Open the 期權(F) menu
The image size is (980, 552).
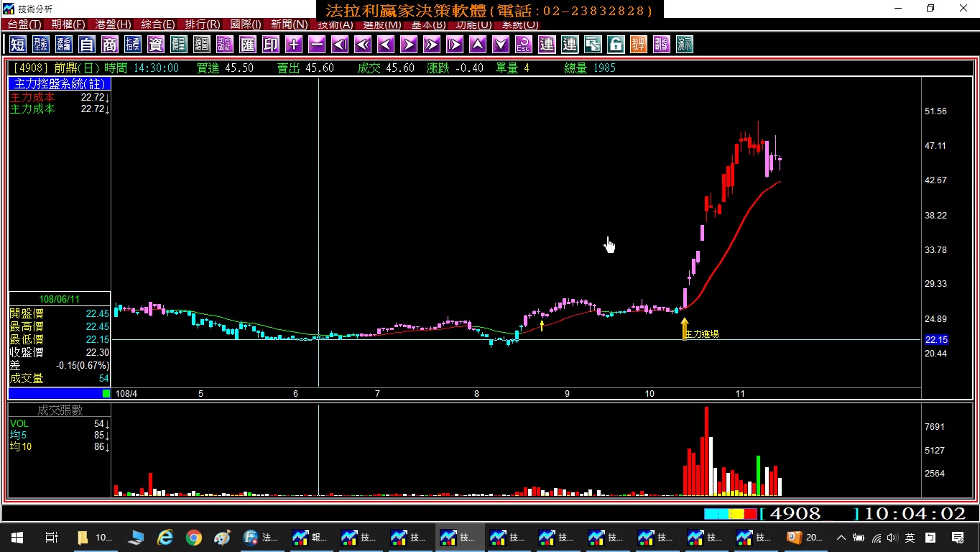pyautogui.click(x=68, y=24)
